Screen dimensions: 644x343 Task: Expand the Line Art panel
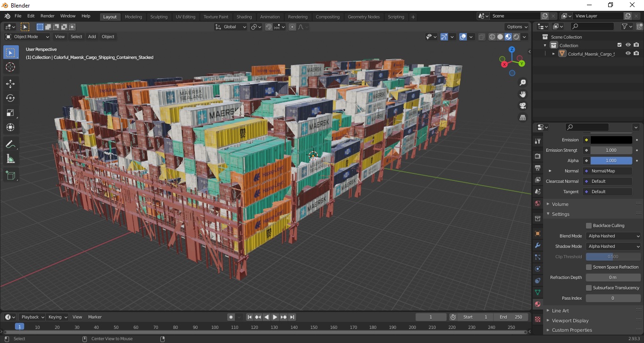pyautogui.click(x=560, y=310)
